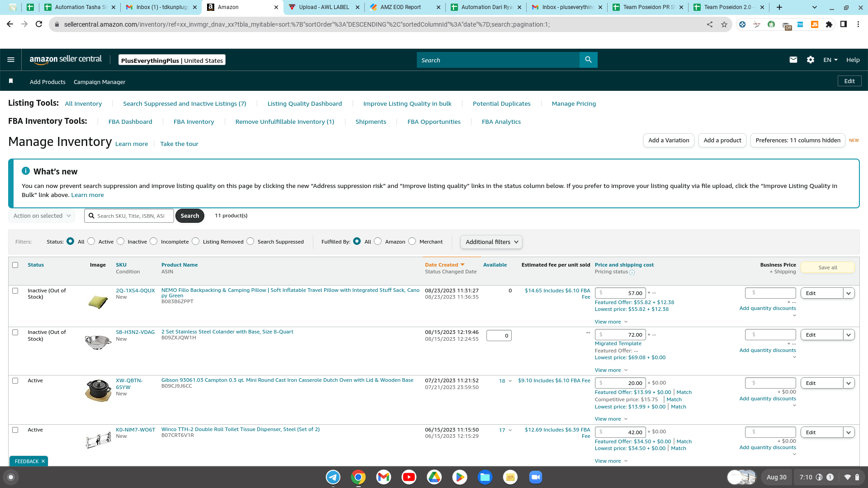Select the Active status radio button
Screen dimensions: 868x488
click(x=91, y=241)
